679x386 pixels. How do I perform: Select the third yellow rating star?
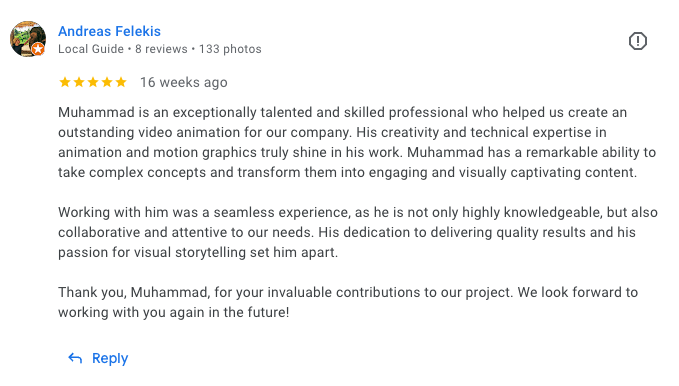point(93,82)
